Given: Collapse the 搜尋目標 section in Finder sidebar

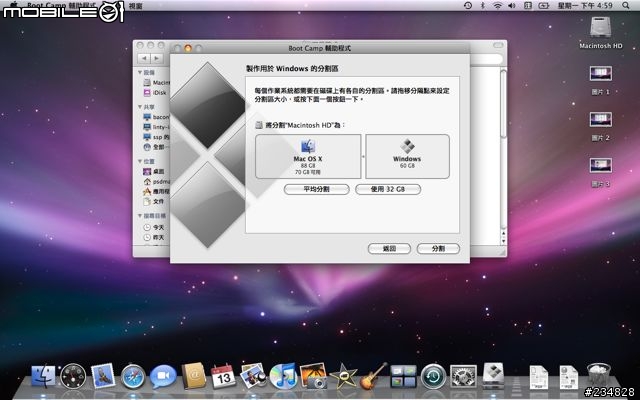Looking at the screenshot, I should [140, 216].
